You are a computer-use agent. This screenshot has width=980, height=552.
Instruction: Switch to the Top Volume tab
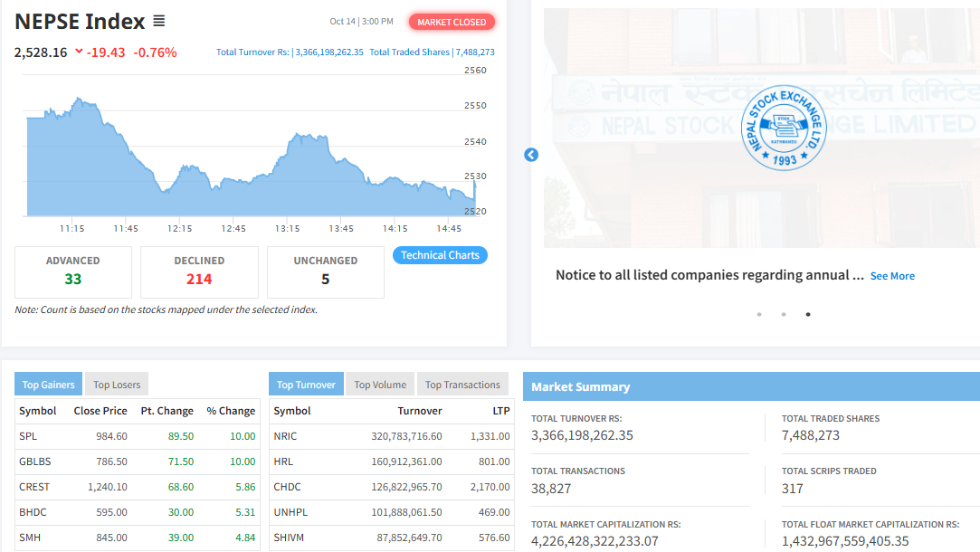pos(380,385)
